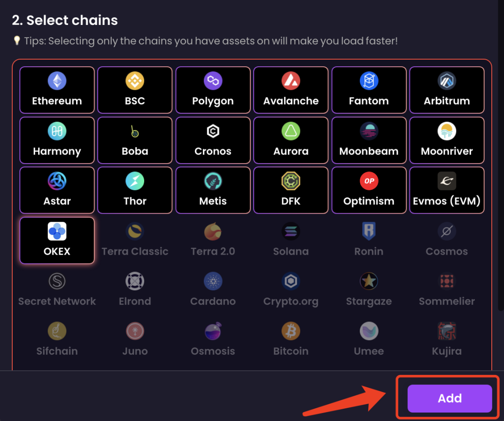Image resolution: width=504 pixels, height=421 pixels.
Task: Click the Polygon chain icon
Action: pos(213,81)
